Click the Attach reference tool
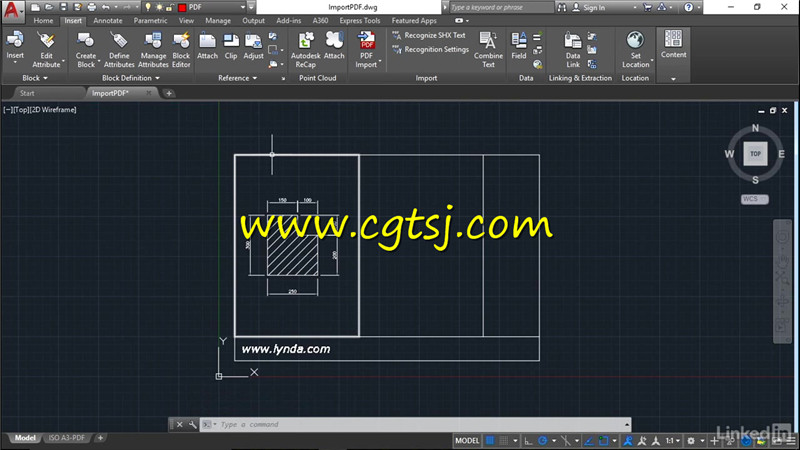The height and width of the screenshot is (450, 800). [x=208, y=46]
